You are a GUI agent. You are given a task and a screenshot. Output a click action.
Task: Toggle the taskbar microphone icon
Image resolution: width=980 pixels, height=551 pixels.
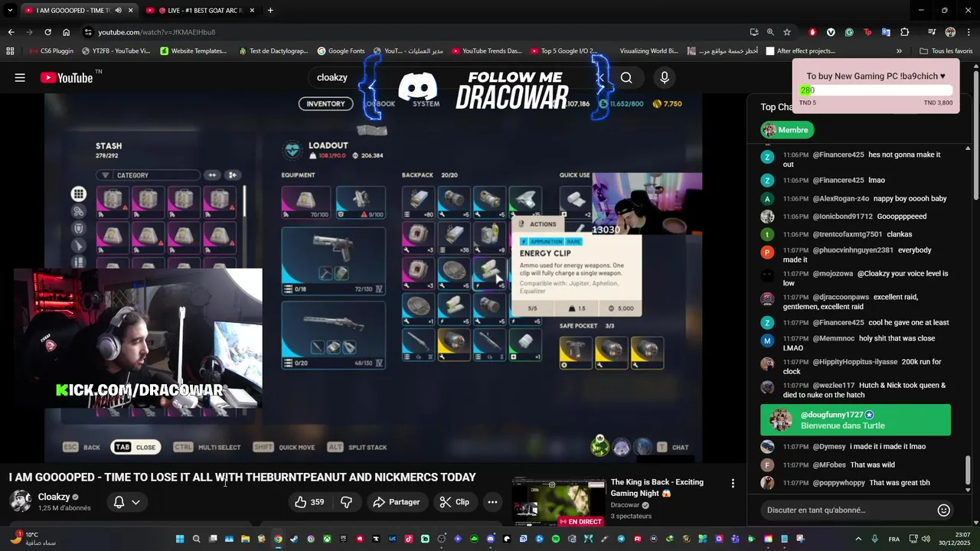[875, 539]
